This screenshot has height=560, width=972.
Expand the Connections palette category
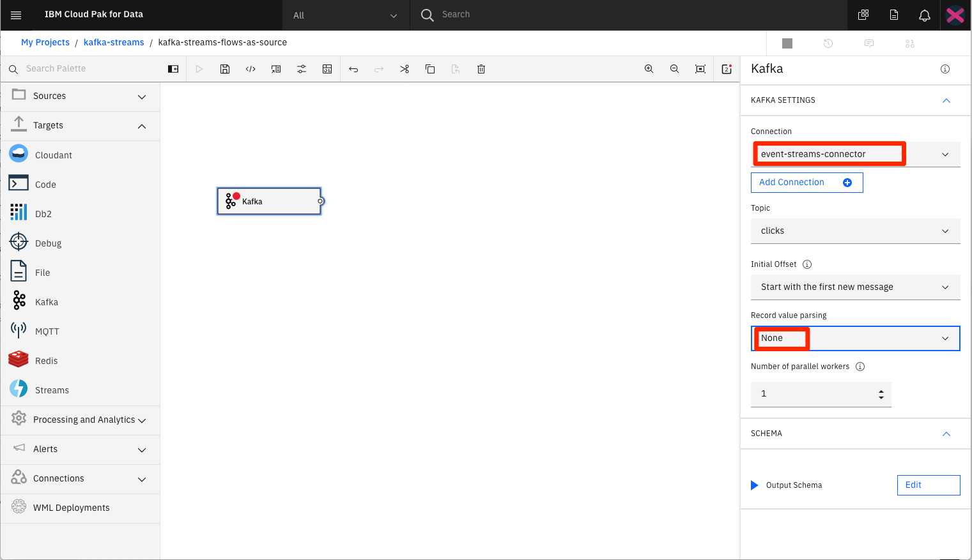[x=81, y=478]
